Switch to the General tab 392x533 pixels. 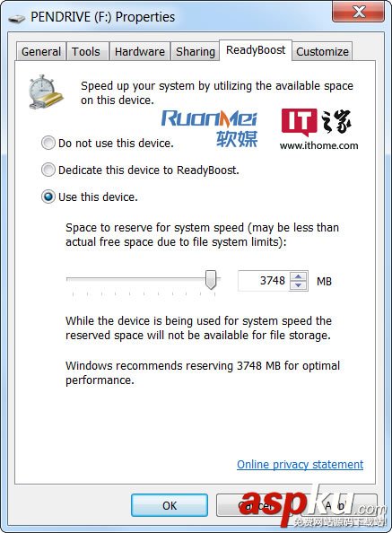click(40, 52)
